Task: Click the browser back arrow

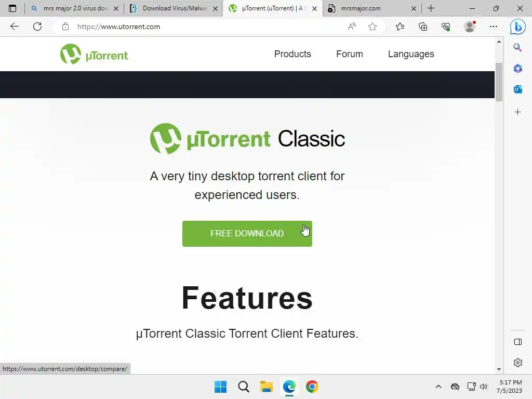Action: [14, 26]
